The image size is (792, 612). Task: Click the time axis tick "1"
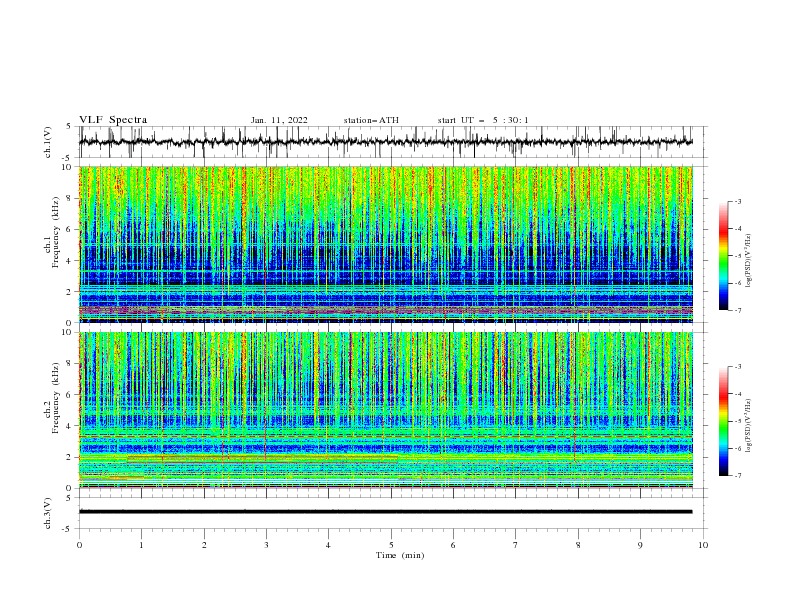click(x=141, y=545)
